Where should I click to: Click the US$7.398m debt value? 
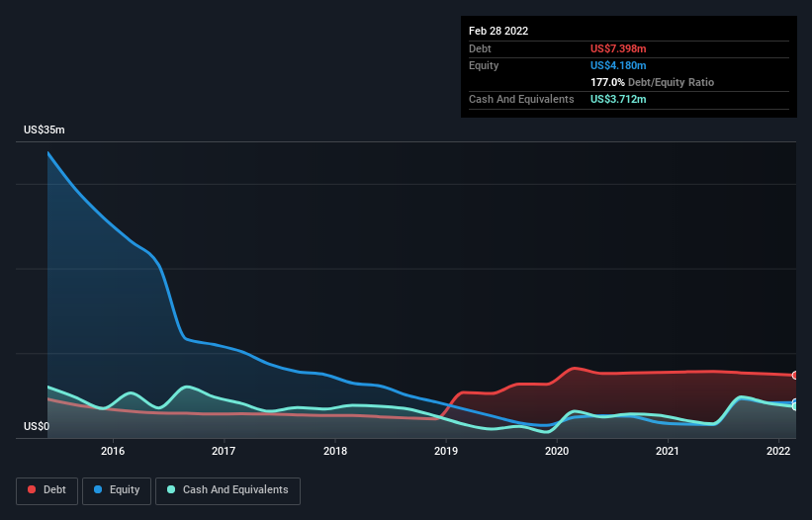click(x=618, y=48)
